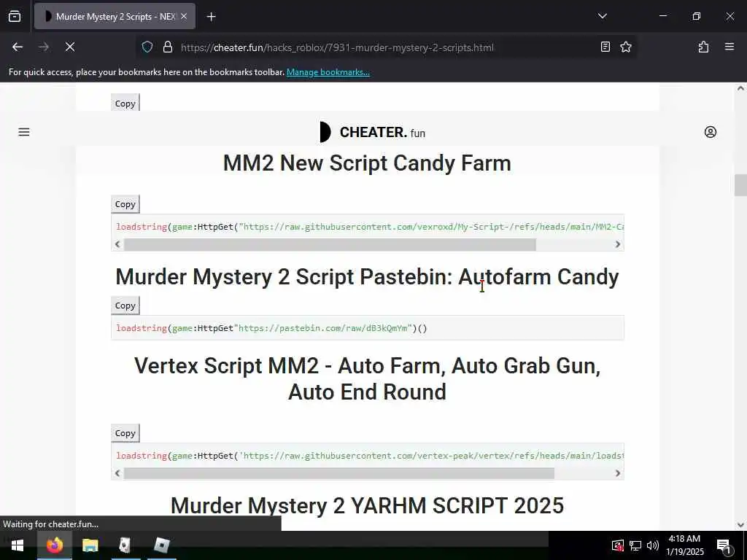Open the clock showing 4:18 AM
This screenshot has width=747, height=560.
pyautogui.click(x=684, y=545)
